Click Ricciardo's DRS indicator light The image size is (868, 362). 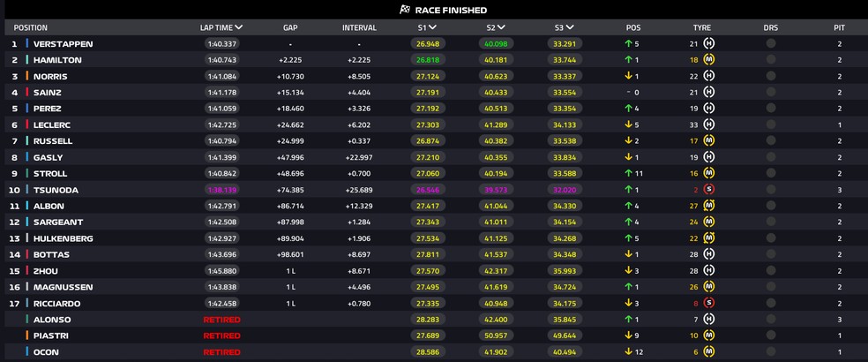coord(771,303)
